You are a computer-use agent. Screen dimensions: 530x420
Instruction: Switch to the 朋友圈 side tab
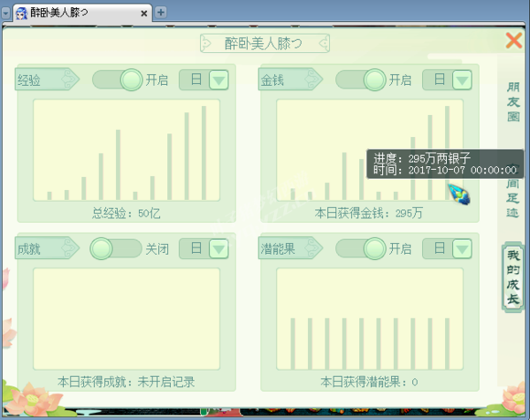(514, 101)
